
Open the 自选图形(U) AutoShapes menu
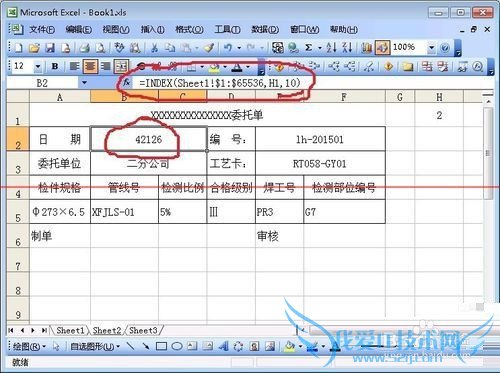(95, 347)
